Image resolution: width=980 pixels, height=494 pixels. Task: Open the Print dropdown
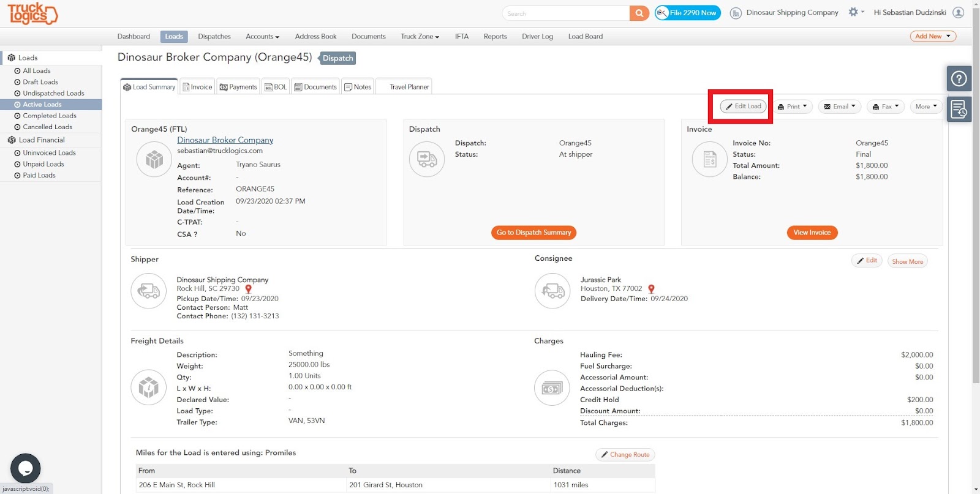tap(793, 107)
